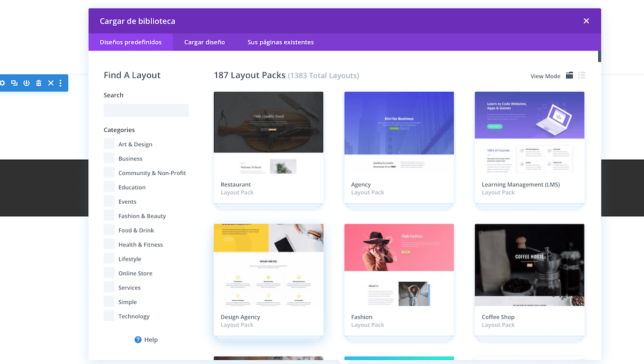Delete section with trash icon
The width and height of the screenshot is (644, 364).
[39, 83]
